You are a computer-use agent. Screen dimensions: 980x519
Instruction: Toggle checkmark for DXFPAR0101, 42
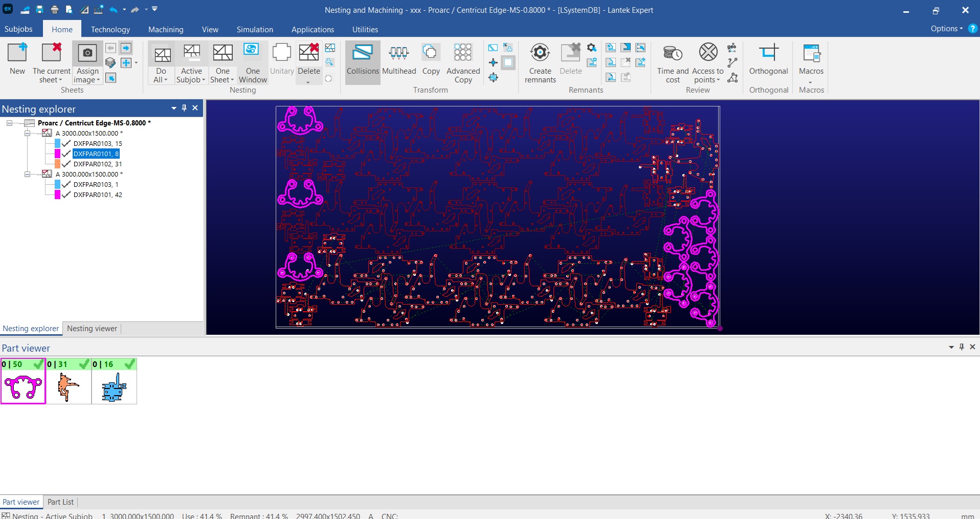tap(66, 194)
